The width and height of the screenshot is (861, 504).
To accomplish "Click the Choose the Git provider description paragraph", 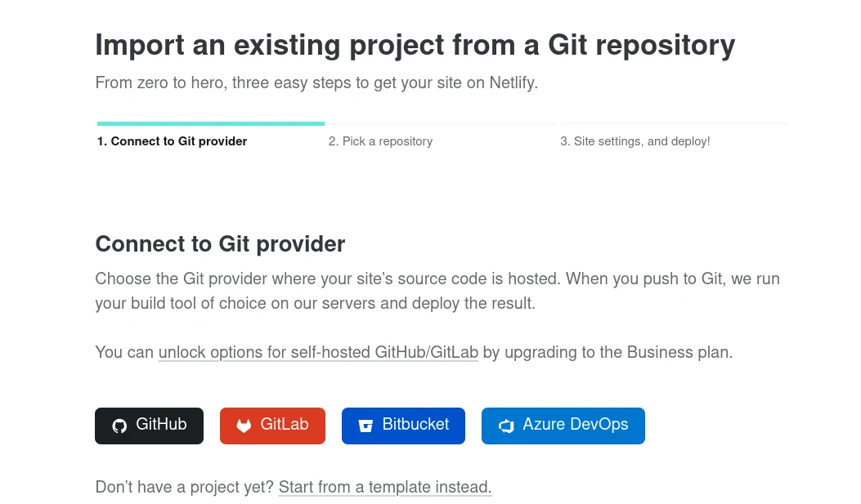I will [x=437, y=291].
